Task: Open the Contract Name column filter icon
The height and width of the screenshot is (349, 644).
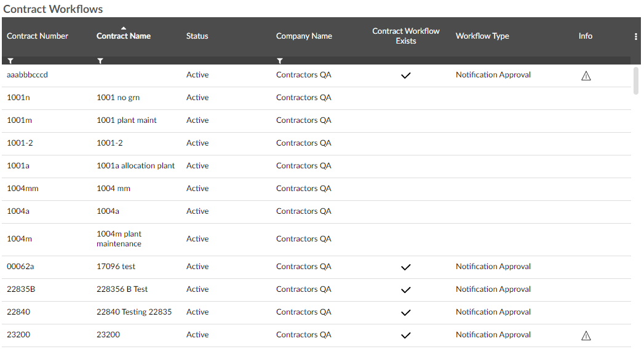Action: 100,61
